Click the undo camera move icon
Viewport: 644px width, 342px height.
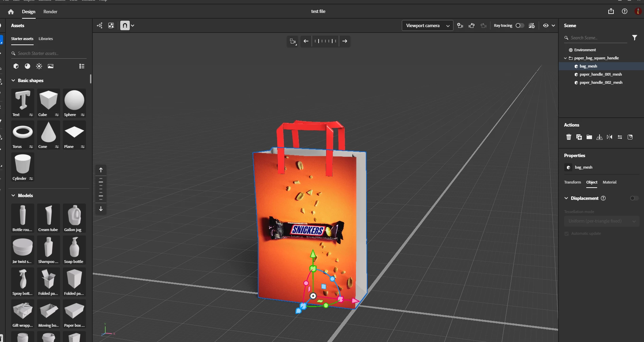(x=472, y=25)
